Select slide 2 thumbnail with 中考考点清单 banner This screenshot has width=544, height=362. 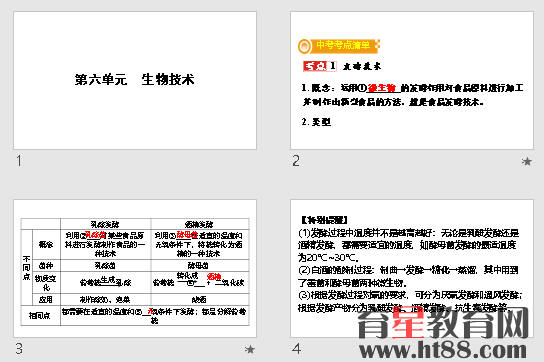412,81
